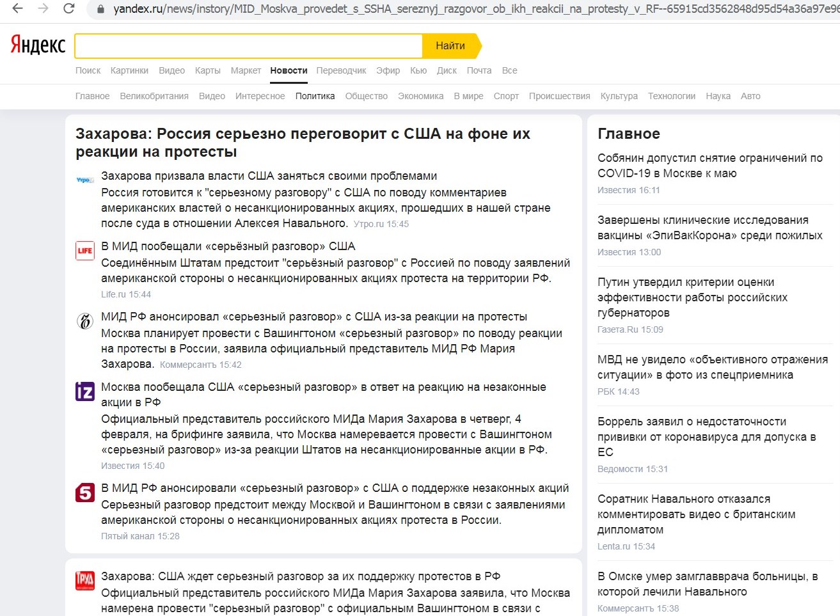This screenshot has height=616, width=840.
Task: Open the Поиск service tab
Action: [x=88, y=70]
